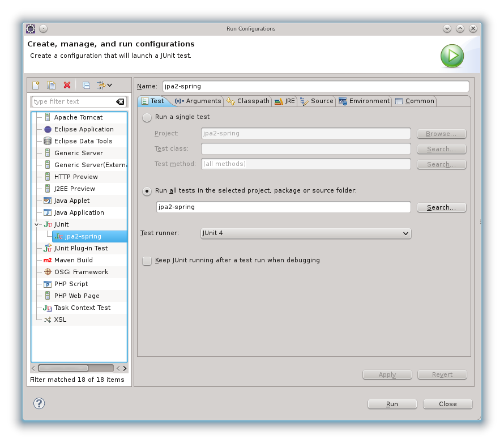This screenshot has width=504, height=443.
Task: Click the Eclipse Data Tools icon
Action: coord(48,141)
